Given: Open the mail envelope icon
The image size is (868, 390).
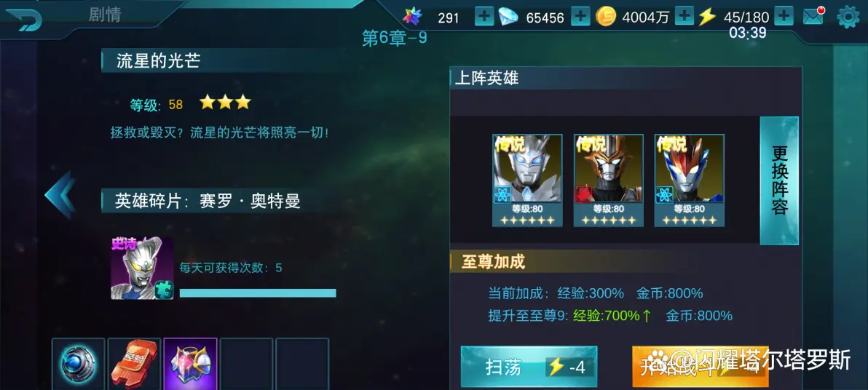Looking at the screenshot, I should click(814, 17).
